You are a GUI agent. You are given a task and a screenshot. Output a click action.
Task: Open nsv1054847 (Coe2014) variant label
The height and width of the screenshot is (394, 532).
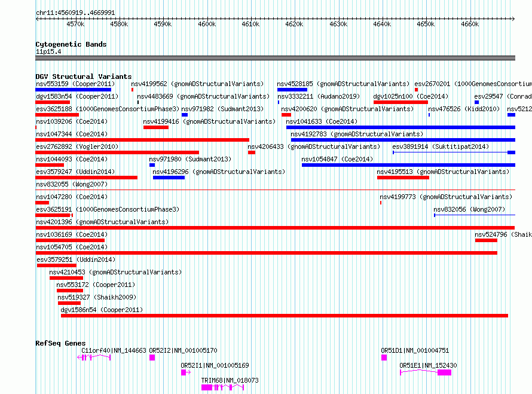pos(337,159)
